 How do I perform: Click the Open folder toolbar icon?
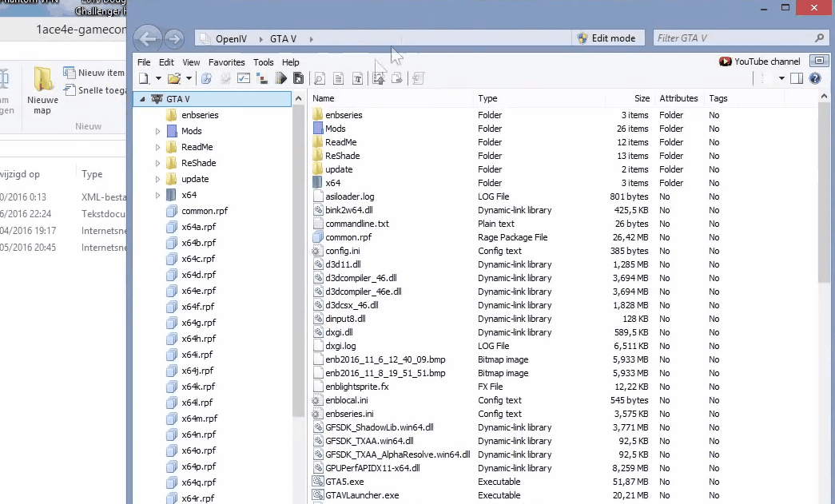pyautogui.click(x=173, y=78)
